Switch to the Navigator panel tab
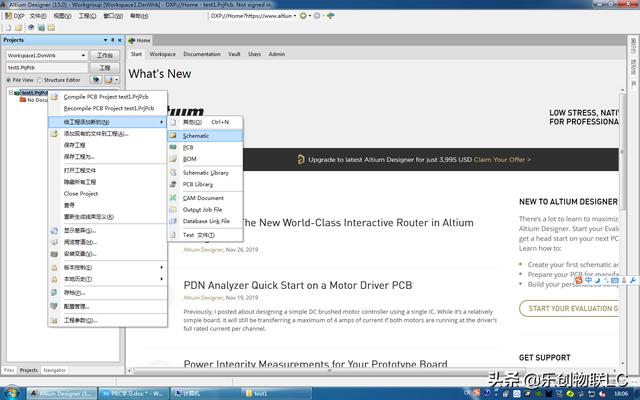The height and width of the screenshot is (400, 640). (x=55, y=370)
